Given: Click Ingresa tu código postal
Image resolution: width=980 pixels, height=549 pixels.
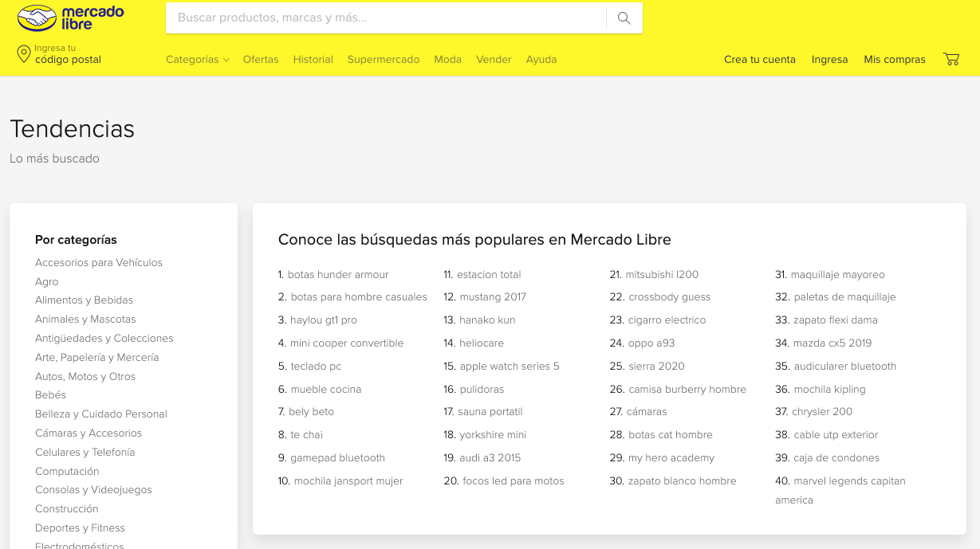Looking at the screenshot, I should (x=68, y=54).
